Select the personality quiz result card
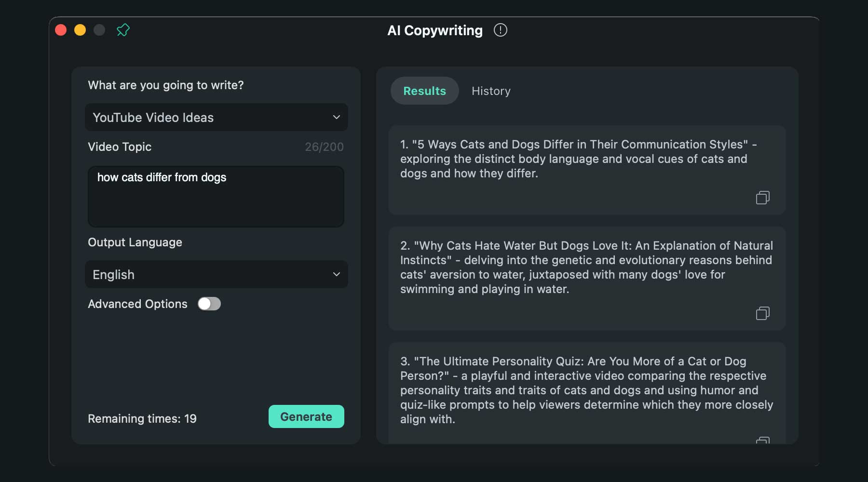This screenshot has width=868, height=482. (x=586, y=390)
